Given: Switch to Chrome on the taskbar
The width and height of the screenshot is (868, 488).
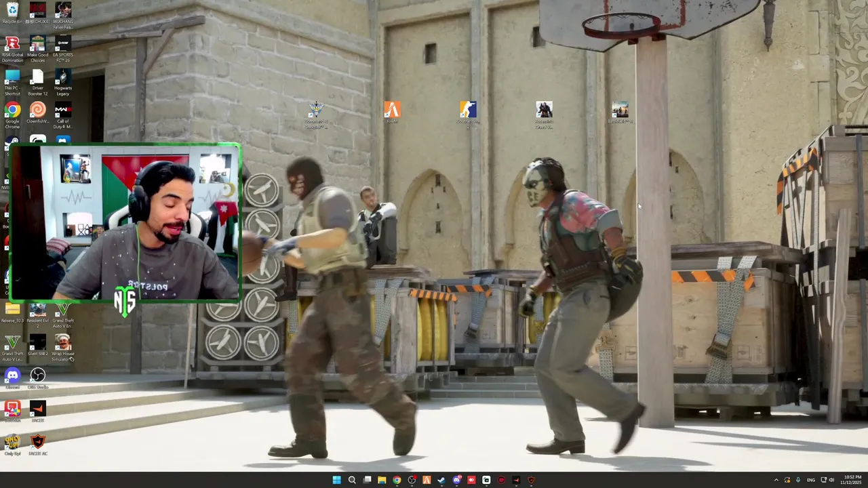Looking at the screenshot, I should coord(397,480).
